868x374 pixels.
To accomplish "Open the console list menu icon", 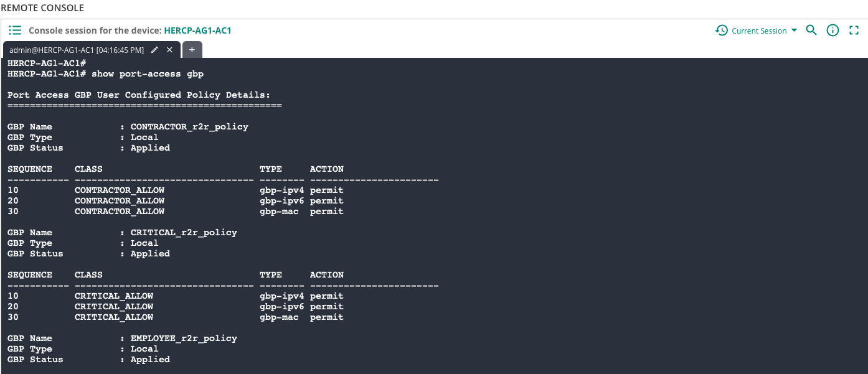I will point(15,30).
